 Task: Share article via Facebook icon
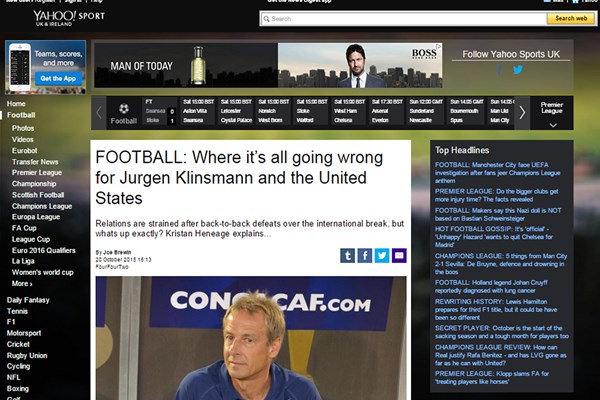[365, 255]
